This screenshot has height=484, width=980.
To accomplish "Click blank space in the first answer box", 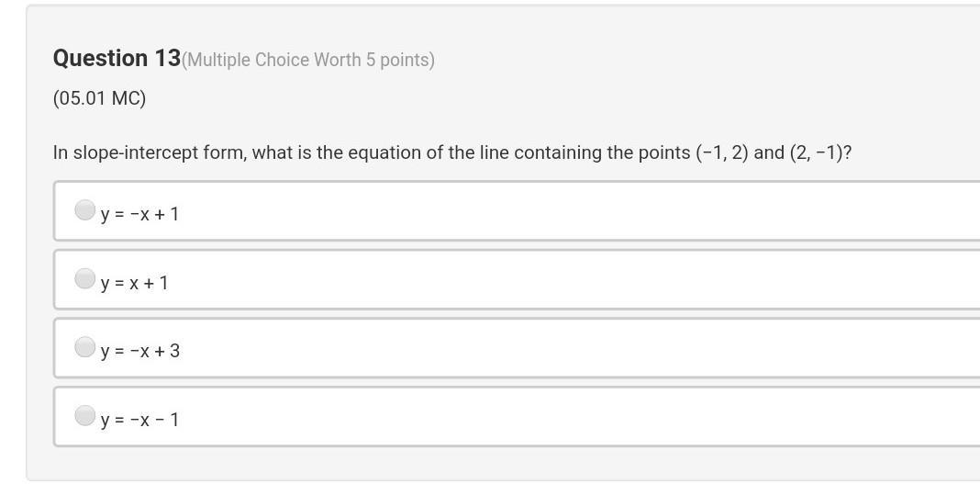I will click(551, 212).
